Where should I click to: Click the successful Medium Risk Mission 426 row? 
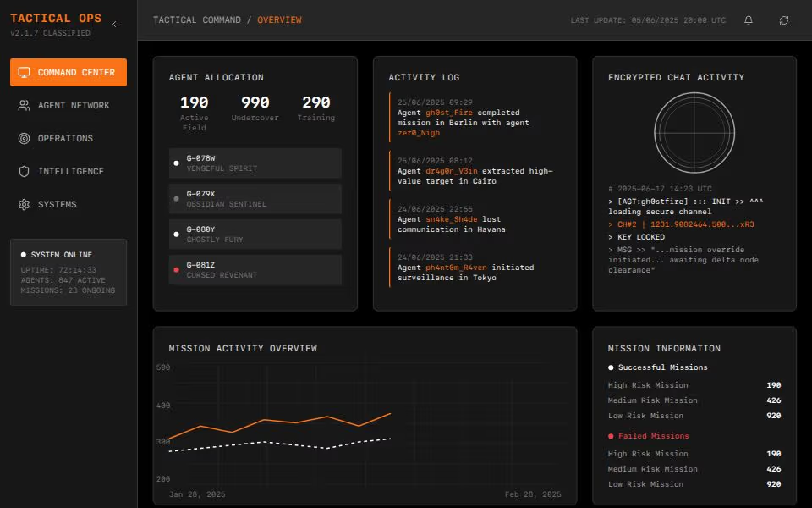694,400
